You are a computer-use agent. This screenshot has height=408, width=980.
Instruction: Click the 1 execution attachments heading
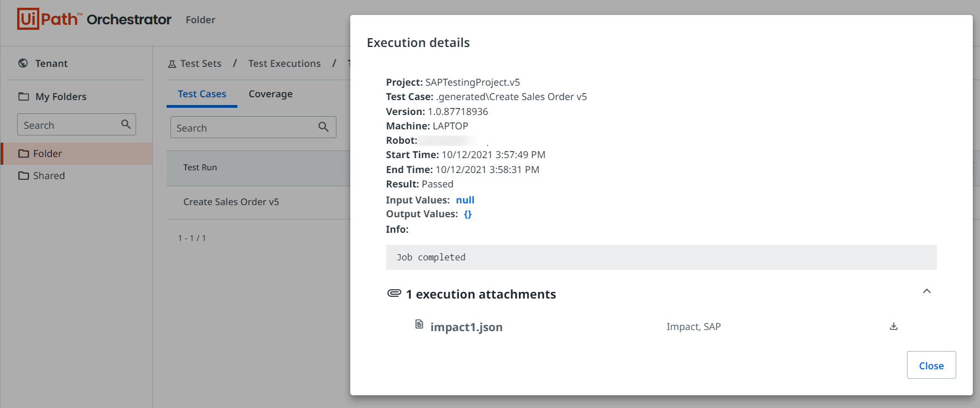(x=481, y=294)
